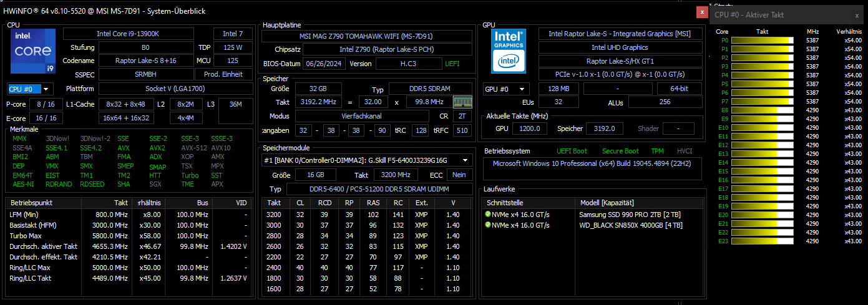Viewport: 868px width, 305px height.
Task: Click the E8 core clock bar
Action: (x=762, y=110)
